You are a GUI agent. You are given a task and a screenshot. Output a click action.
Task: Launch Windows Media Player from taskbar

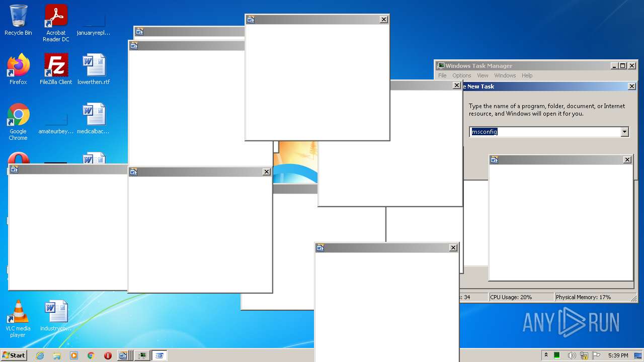(74, 355)
